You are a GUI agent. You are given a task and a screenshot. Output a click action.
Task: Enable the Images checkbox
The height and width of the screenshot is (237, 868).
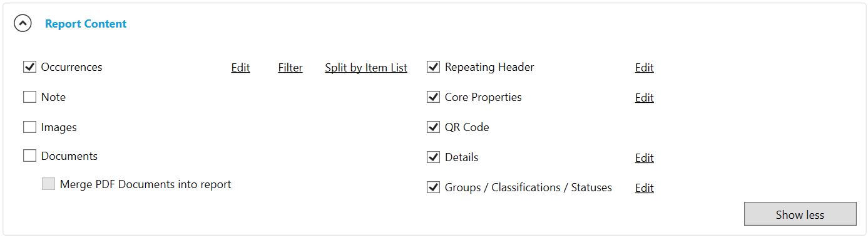coord(29,127)
